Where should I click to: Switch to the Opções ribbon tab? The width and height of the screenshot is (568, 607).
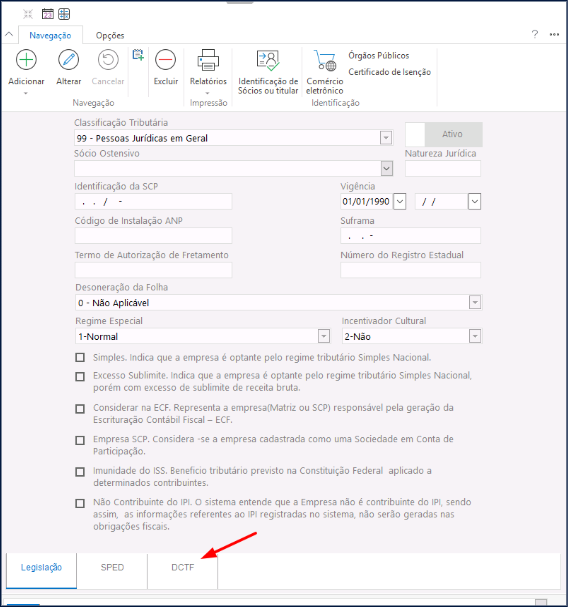pyautogui.click(x=110, y=36)
